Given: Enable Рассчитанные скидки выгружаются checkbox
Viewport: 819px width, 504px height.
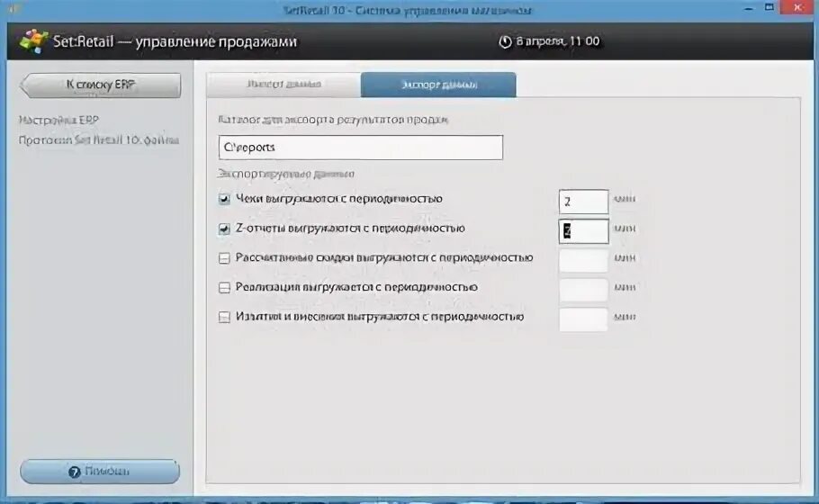Looking at the screenshot, I should [x=224, y=258].
